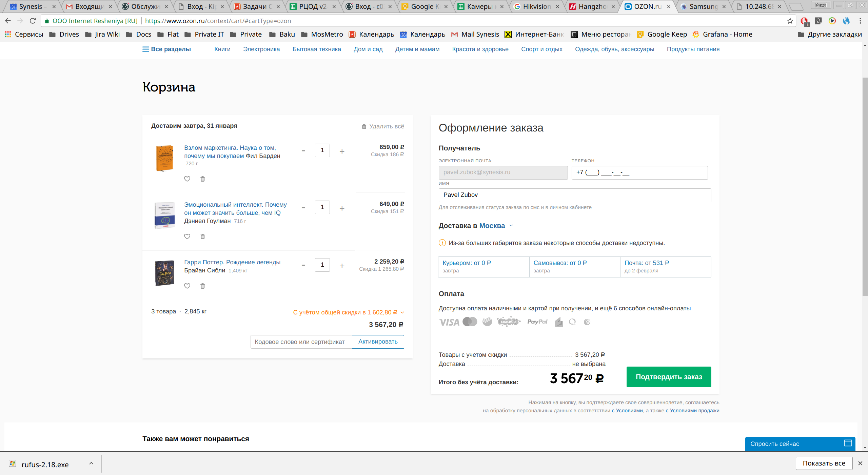Like Гарри Поттер book with heart icon
The height and width of the screenshot is (475, 868).
point(187,286)
